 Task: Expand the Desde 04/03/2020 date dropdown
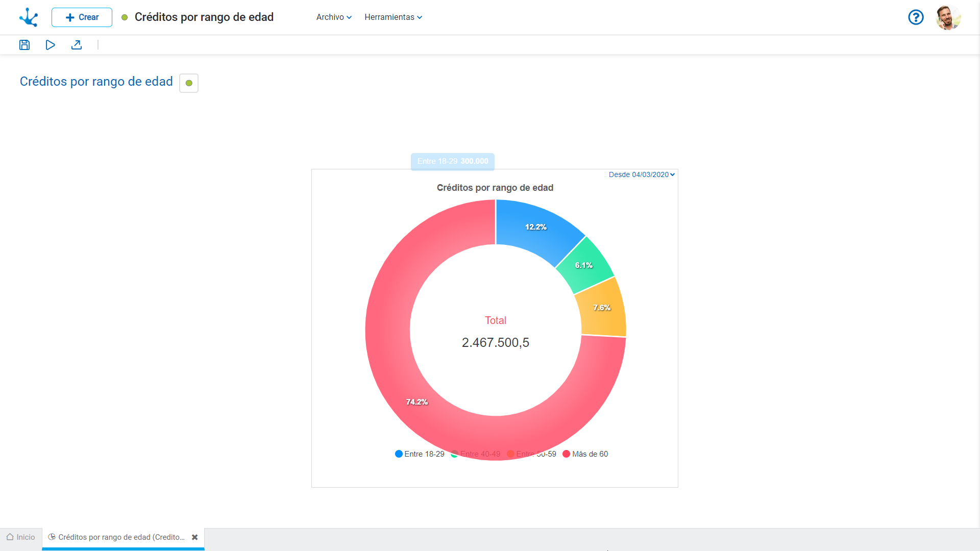click(642, 174)
